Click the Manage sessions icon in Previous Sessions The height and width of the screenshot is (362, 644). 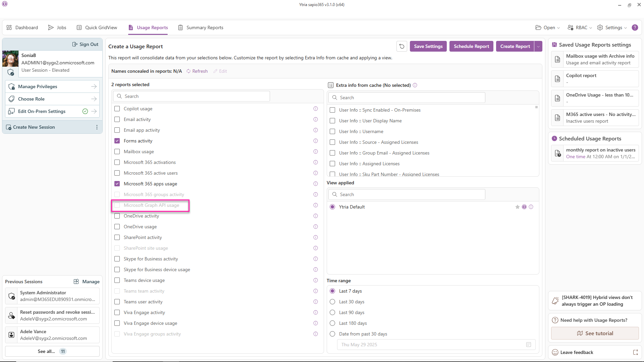[76, 282]
